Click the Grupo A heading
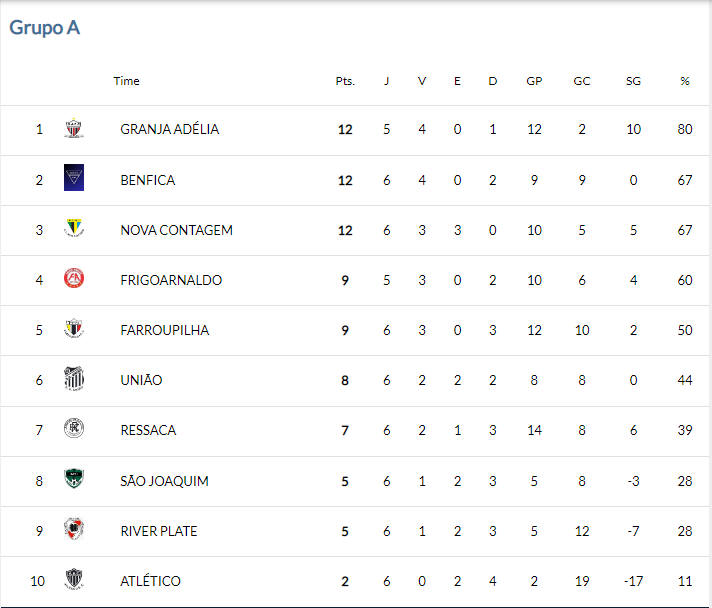712x608 pixels. [44, 27]
